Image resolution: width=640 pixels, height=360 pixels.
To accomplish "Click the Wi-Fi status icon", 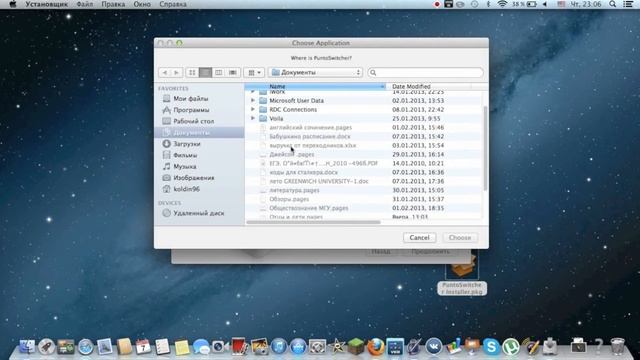I will pos(502,4).
